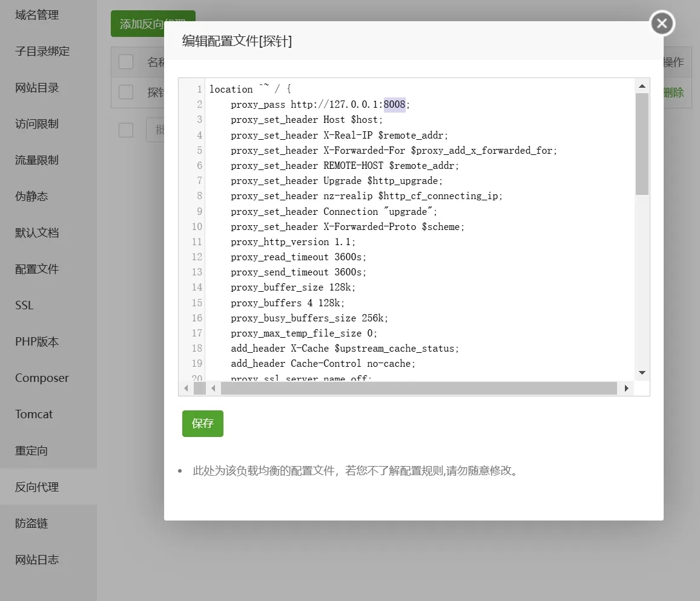Click the 删除 delete link in row
Screen dimensions: 700x601
pos(673,93)
